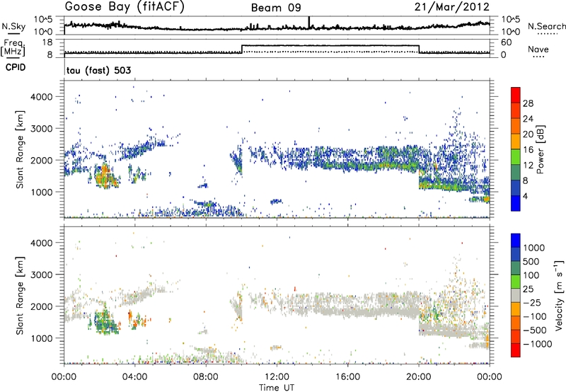Click the left '10^5' noise axis tick
The width and height of the screenshot is (566, 392).
coord(43,19)
